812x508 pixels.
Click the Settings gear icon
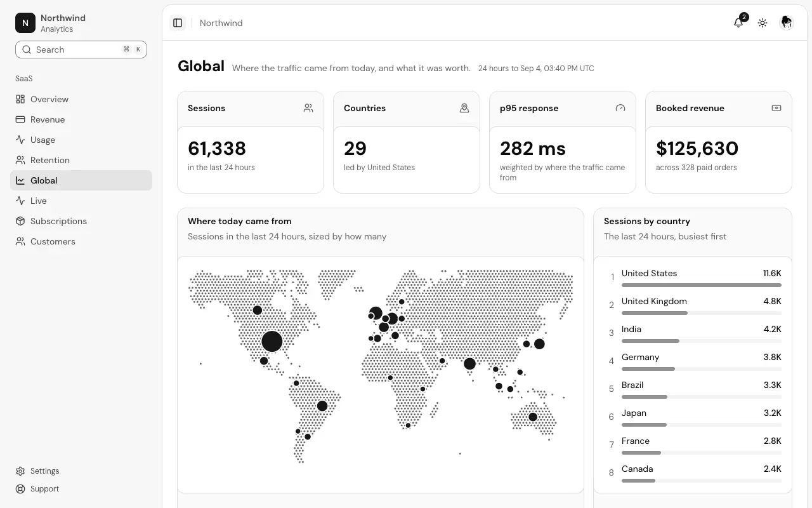pos(20,471)
